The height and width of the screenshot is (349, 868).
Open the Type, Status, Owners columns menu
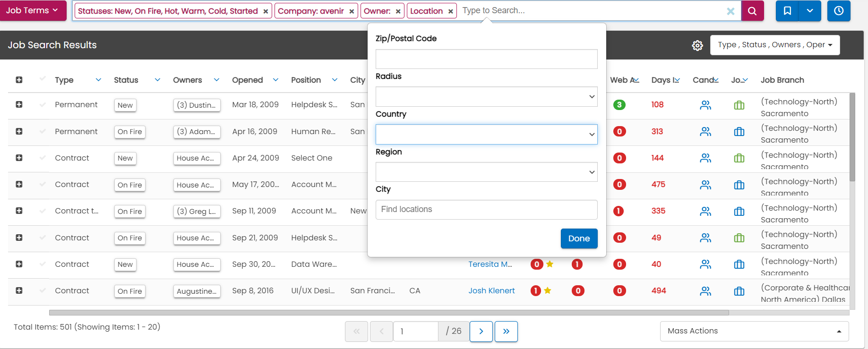pos(774,45)
